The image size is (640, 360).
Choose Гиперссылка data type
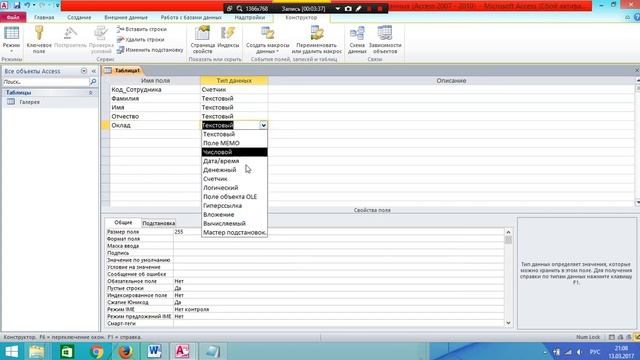point(234,206)
